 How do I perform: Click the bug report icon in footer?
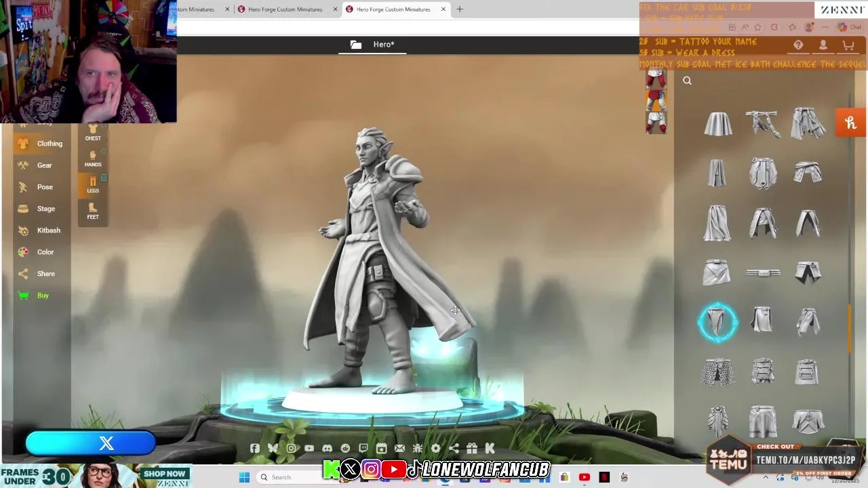[417, 448]
